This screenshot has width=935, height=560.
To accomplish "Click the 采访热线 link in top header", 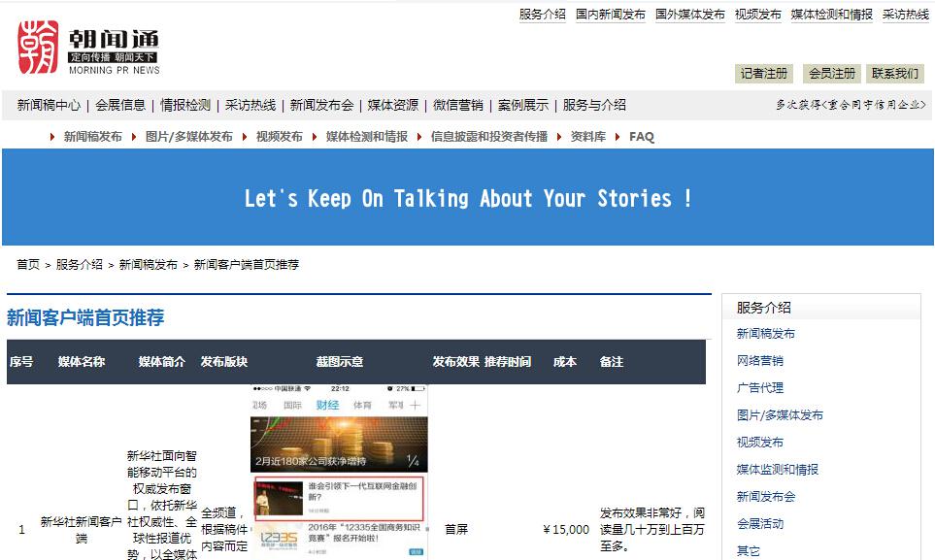I will coord(905,15).
